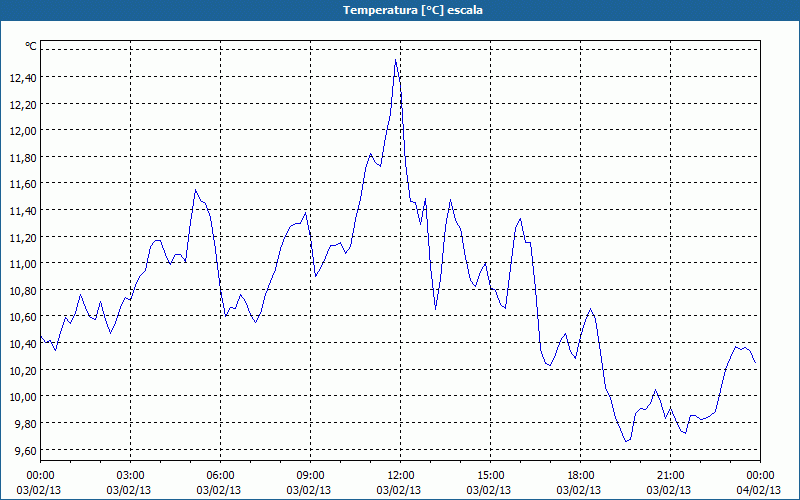Click the 10,80 y-axis label

click(x=23, y=290)
